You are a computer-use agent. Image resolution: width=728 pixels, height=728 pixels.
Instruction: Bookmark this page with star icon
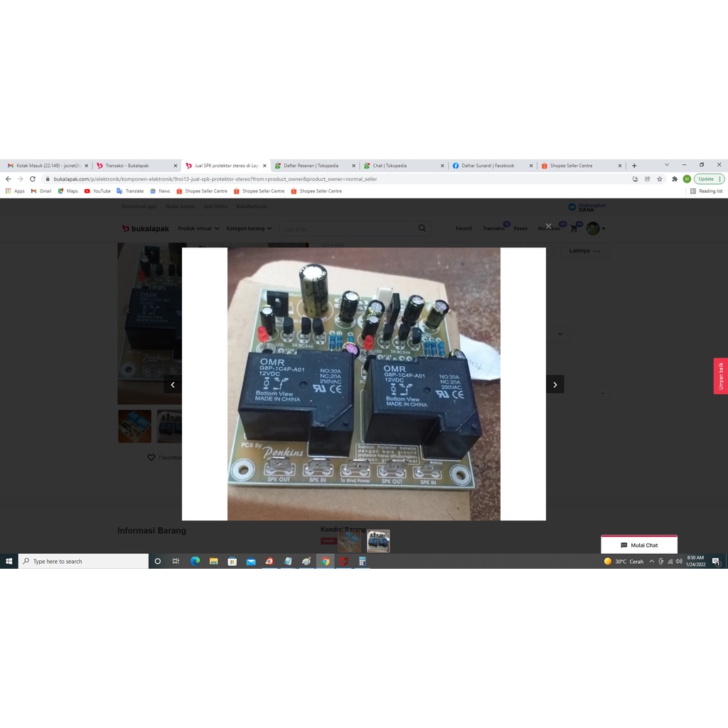click(x=659, y=178)
